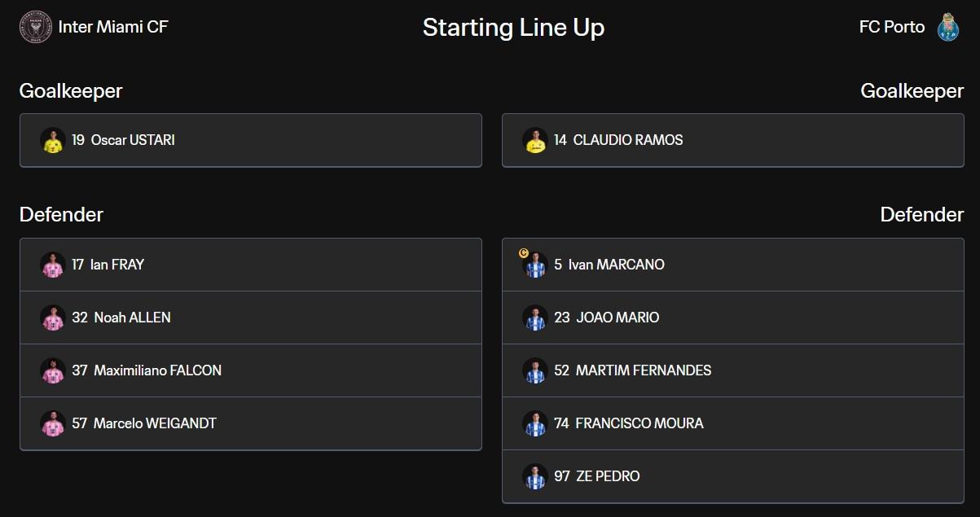Image resolution: width=980 pixels, height=517 pixels.
Task: Open the FC Porto team name link
Action: [891, 27]
